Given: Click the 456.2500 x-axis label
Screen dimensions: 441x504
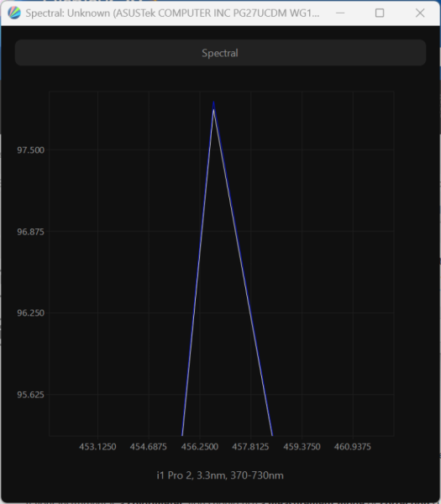Looking at the screenshot, I should pyautogui.click(x=200, y=447).
